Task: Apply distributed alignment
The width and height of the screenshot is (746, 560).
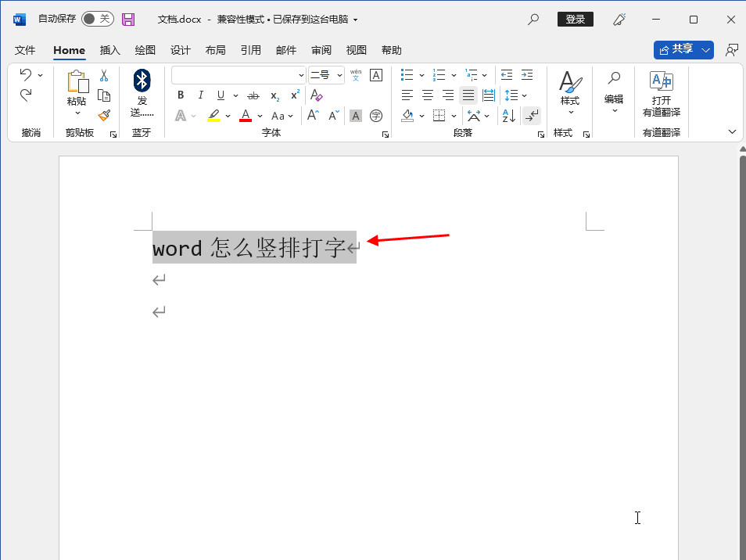Action: [489, 95]
